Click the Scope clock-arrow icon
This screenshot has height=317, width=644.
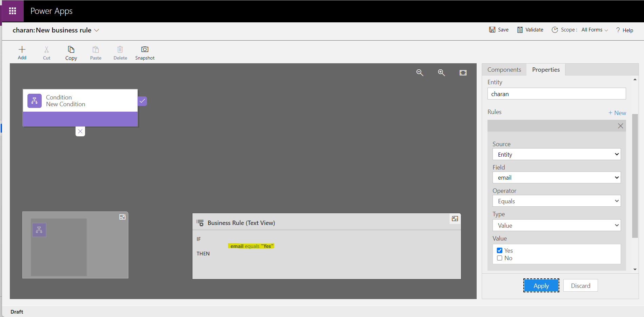tap(555, 30)
